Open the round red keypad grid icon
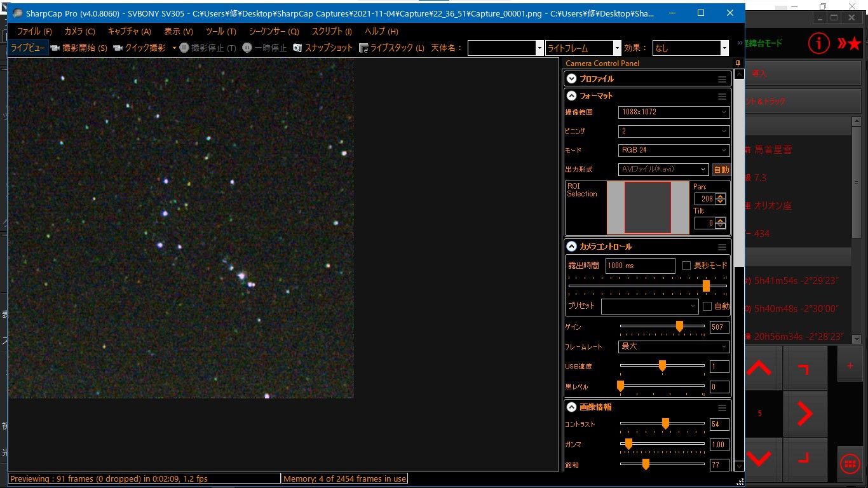 [x=850, y=464]
